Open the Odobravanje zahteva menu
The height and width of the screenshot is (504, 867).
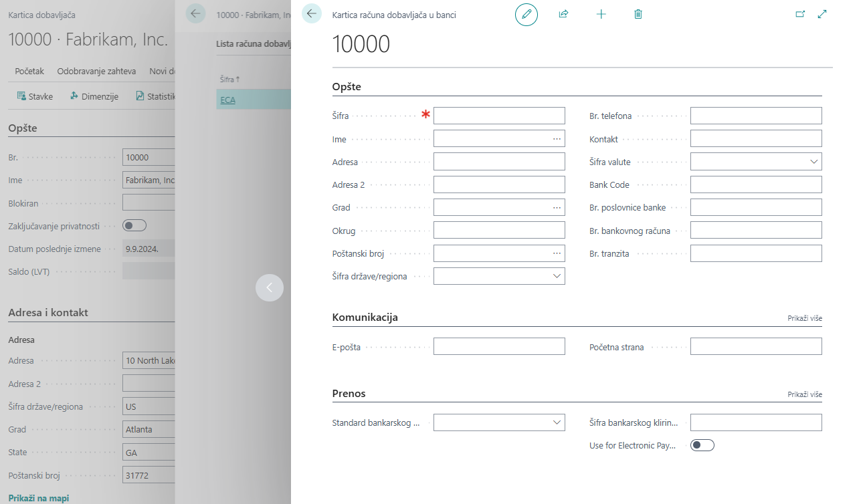96,72
